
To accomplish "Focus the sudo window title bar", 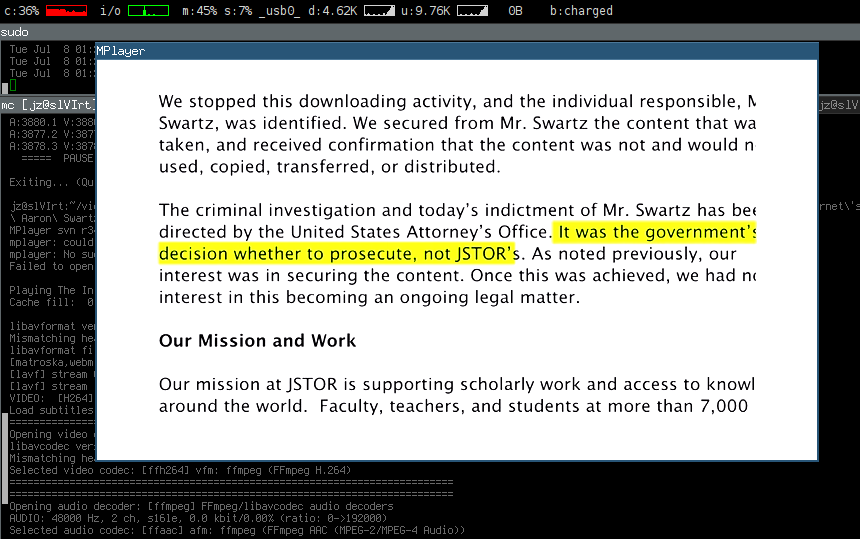I will point(430,32).
